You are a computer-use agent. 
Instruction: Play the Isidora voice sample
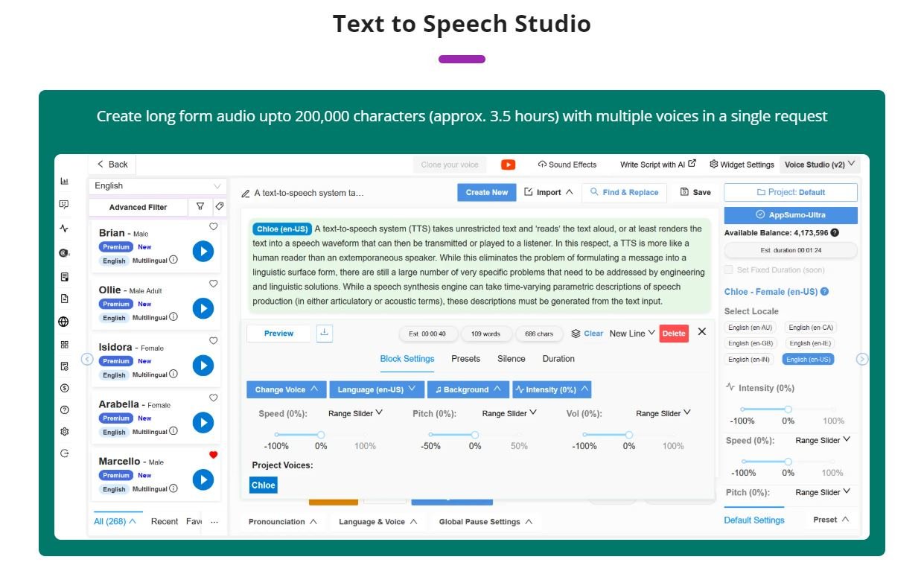203,366
